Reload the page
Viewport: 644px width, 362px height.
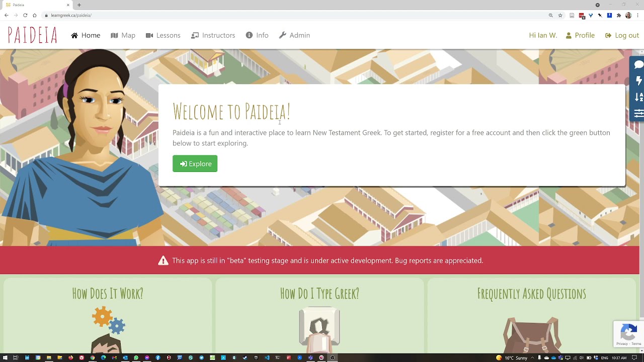point(25,15)
